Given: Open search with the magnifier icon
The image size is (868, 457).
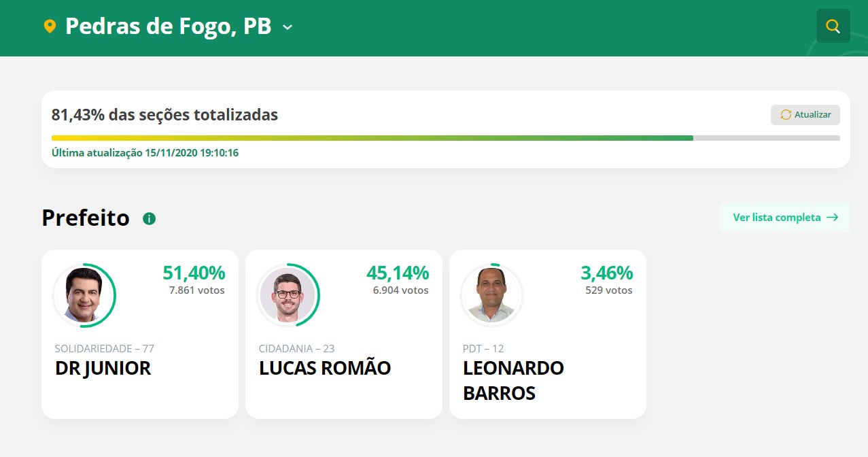Looking at the screenshot, I should click(x=833, y=26).
